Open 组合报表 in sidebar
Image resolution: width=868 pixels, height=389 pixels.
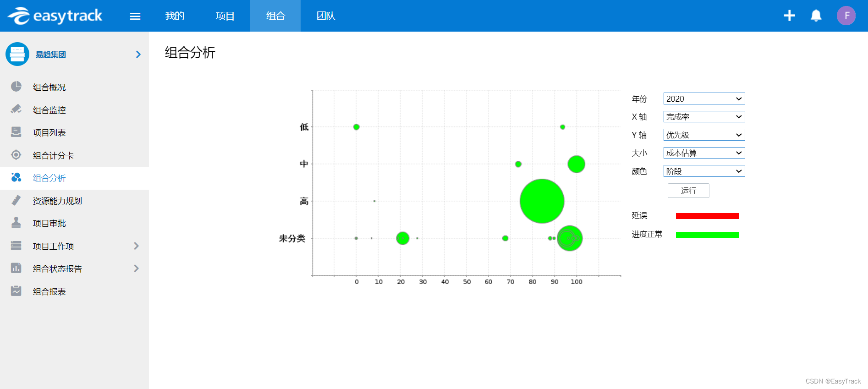49,291
